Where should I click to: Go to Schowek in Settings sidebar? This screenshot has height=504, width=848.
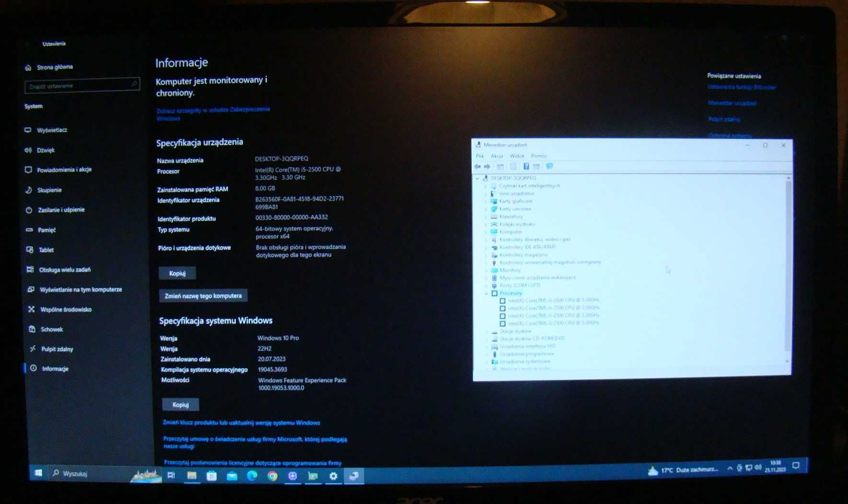52,329
